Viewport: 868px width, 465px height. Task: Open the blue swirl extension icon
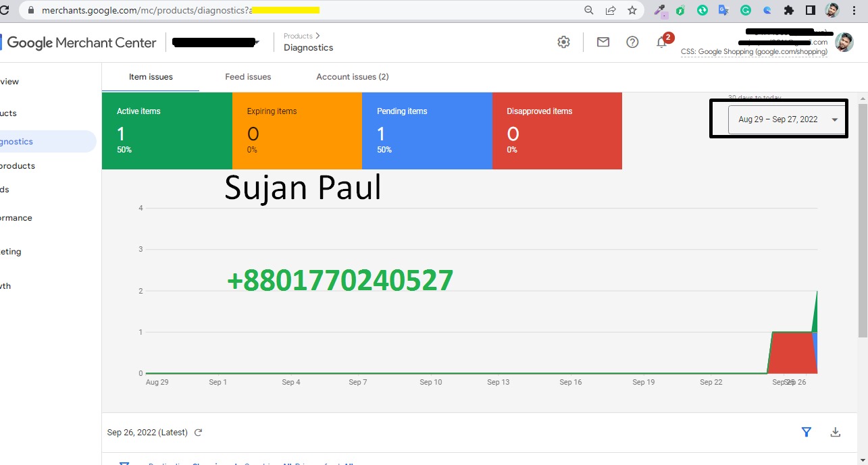pyautogui.click(x=767, y=10)
